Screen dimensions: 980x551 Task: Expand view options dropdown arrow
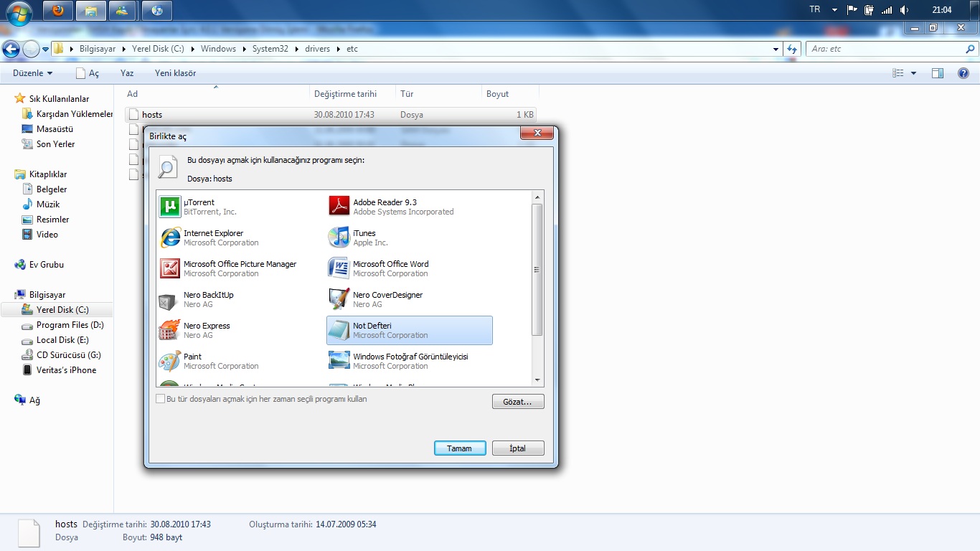point(913,73)
